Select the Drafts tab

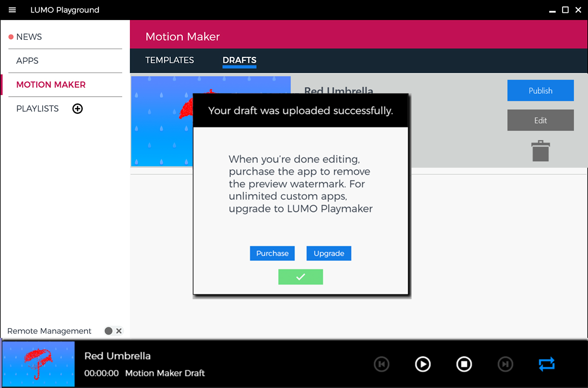point(240,61)
